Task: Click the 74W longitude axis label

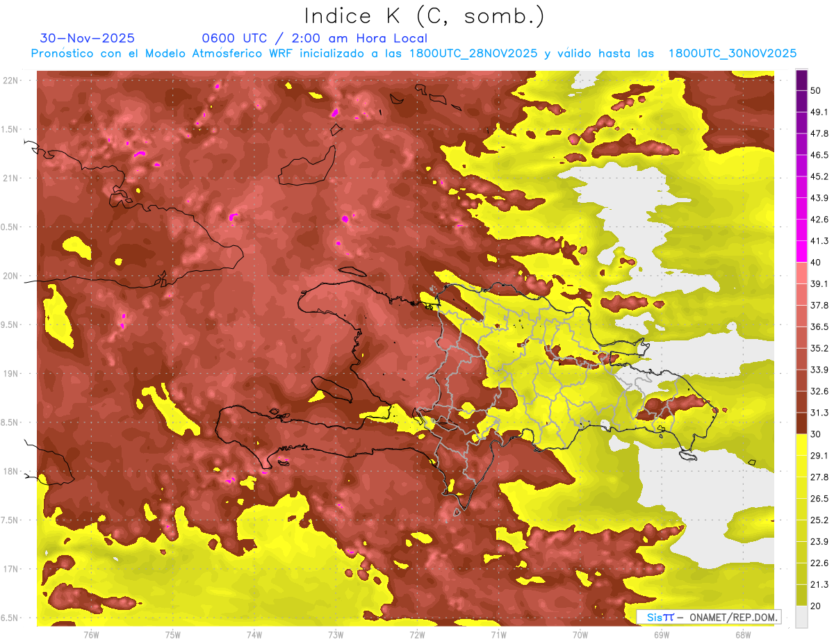Action: point(254,635)
